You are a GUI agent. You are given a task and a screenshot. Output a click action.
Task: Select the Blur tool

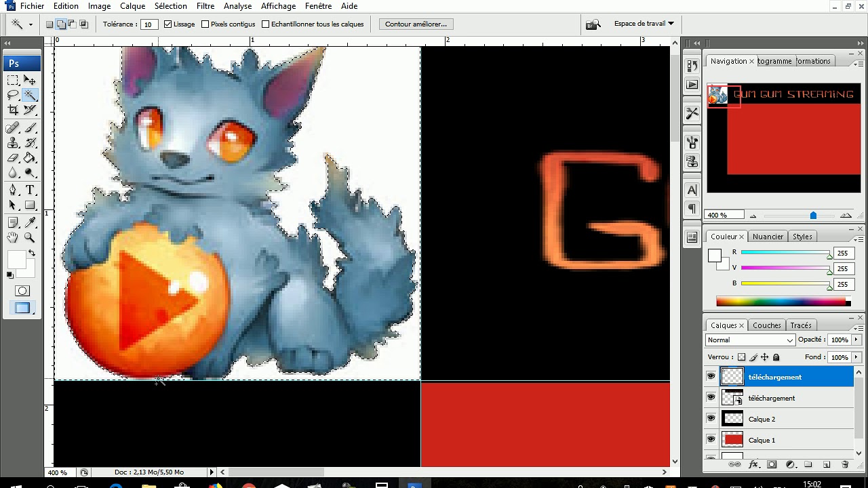(13, 173)
